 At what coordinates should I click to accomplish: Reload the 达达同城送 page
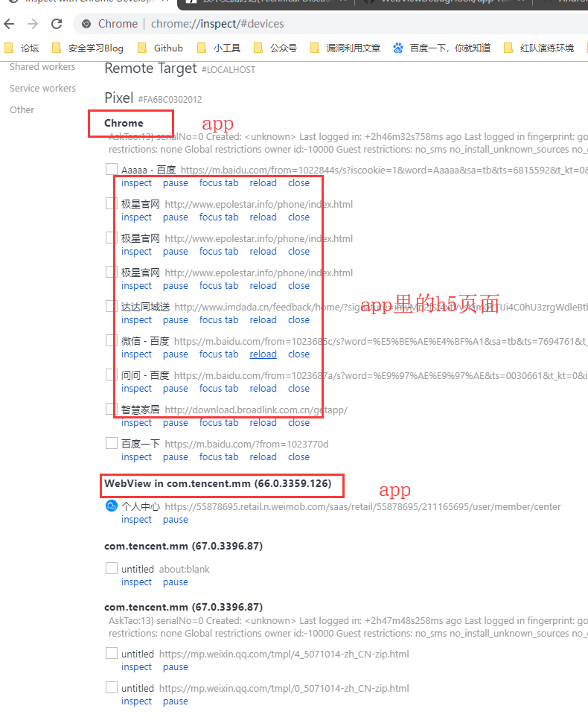(263, 320)
